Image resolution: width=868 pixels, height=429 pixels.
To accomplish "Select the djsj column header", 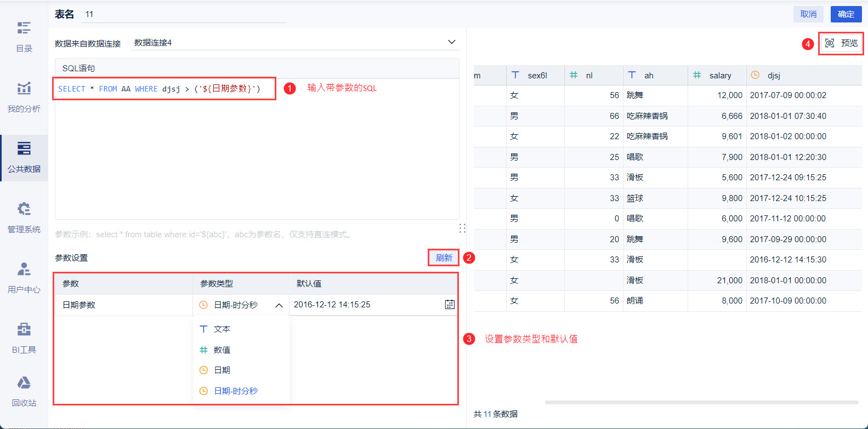I will (x=804, y=75).
